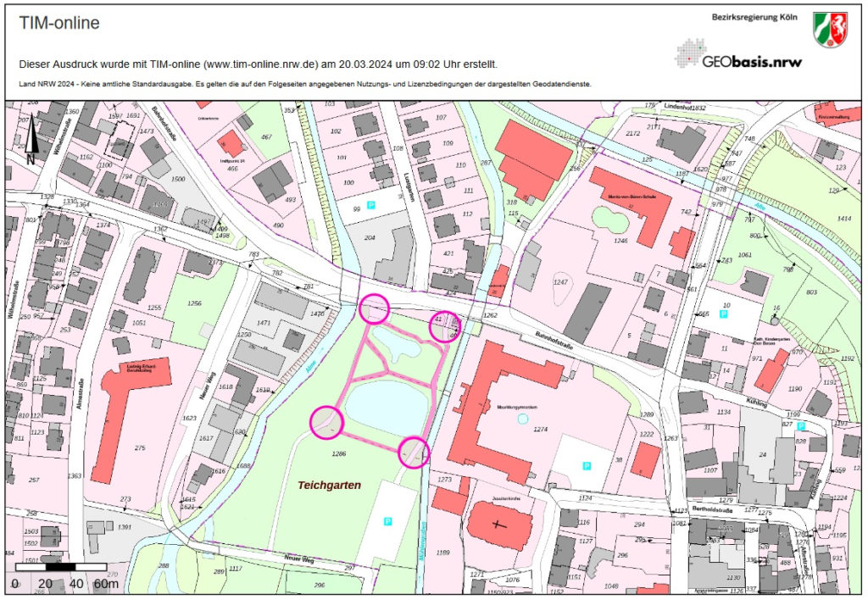Click the Teichgarten park label

tap(329, 485)
